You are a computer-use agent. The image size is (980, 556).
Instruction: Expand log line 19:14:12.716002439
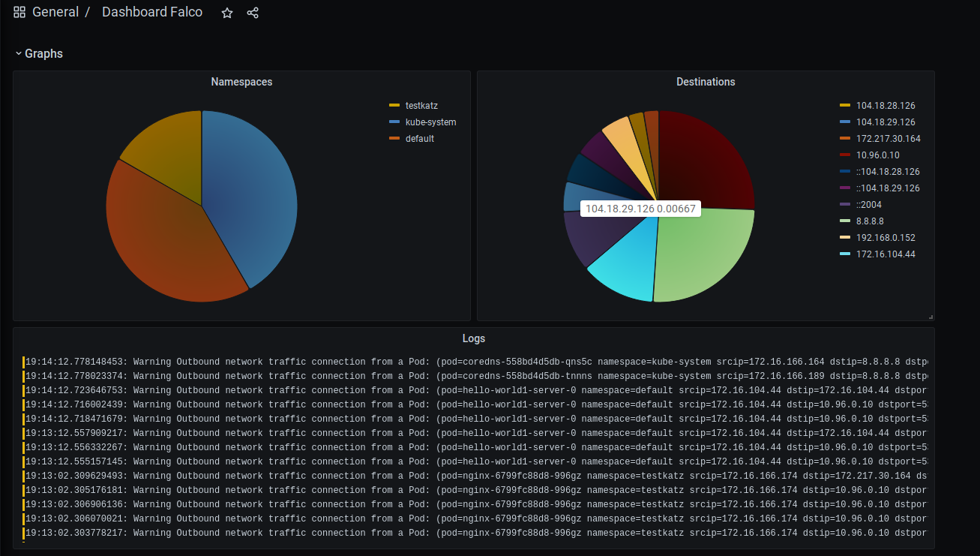tap(475, 405)
